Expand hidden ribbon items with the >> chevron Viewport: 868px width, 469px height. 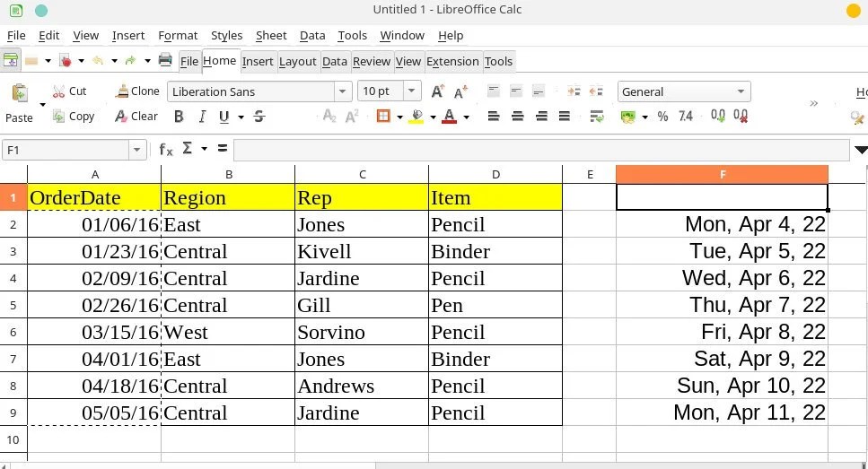pos(814,103)
